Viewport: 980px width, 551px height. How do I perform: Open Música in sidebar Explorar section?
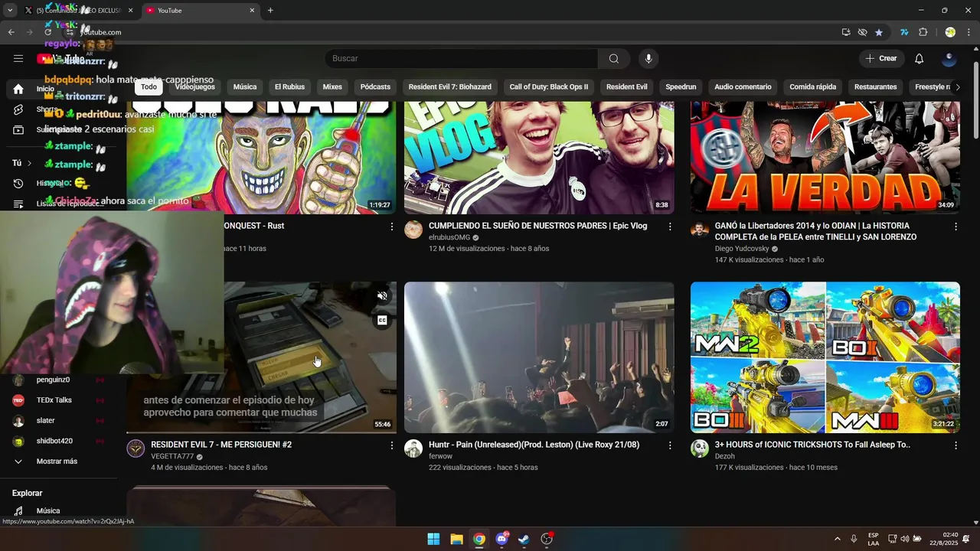[x=48, y=511]
